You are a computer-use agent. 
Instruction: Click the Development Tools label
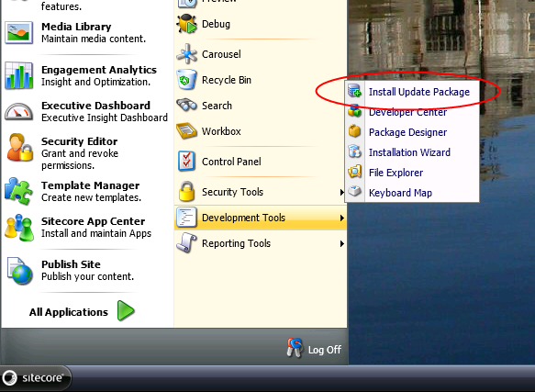243,218
